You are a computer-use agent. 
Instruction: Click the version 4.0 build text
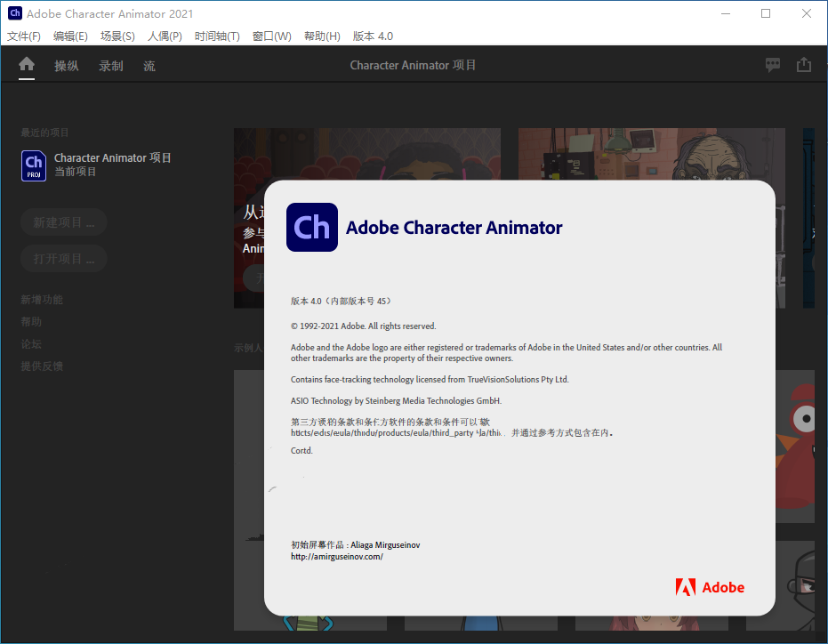pos(342,301)
